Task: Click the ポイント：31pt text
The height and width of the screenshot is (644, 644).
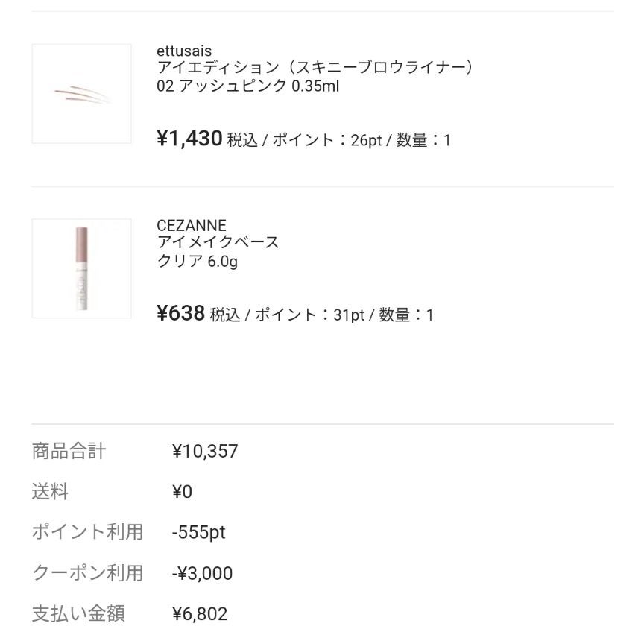Action: pos(310,315)
